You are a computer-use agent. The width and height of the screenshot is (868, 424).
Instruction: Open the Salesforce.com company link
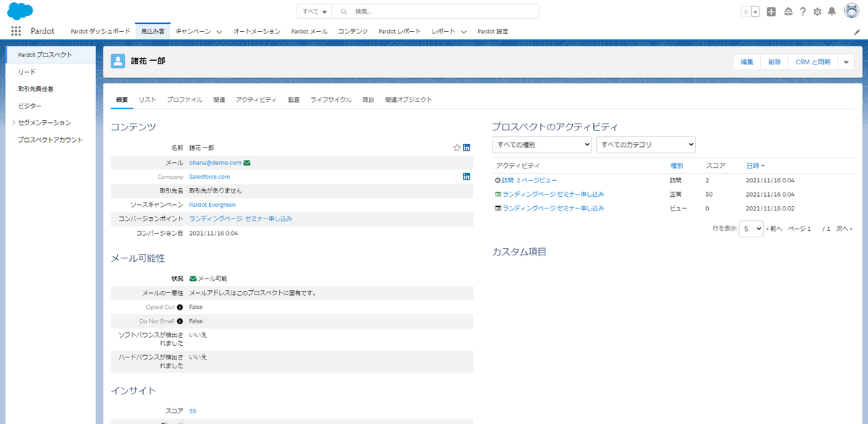coord(210,177)
